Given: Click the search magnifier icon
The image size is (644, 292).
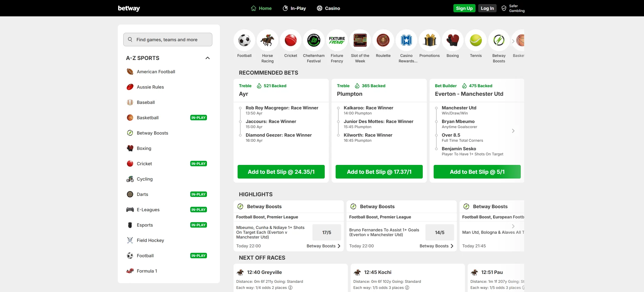Looking at the screenshot, I should pyautogui.click(x=130, y=40).
